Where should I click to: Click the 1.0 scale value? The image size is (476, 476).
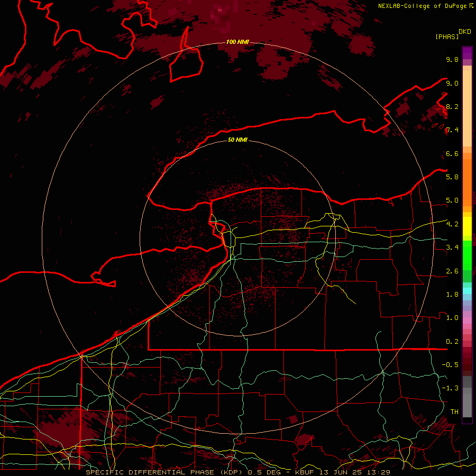(452, 318)
